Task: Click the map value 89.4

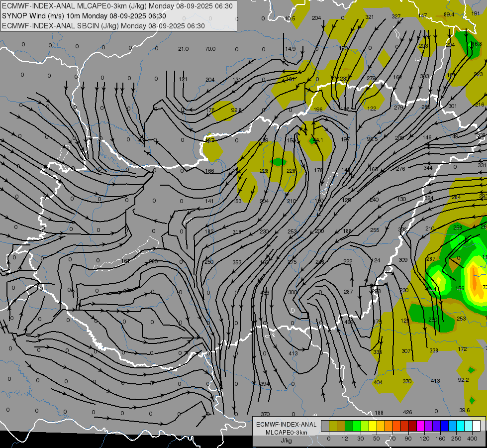Action: (x=449, y=14)
